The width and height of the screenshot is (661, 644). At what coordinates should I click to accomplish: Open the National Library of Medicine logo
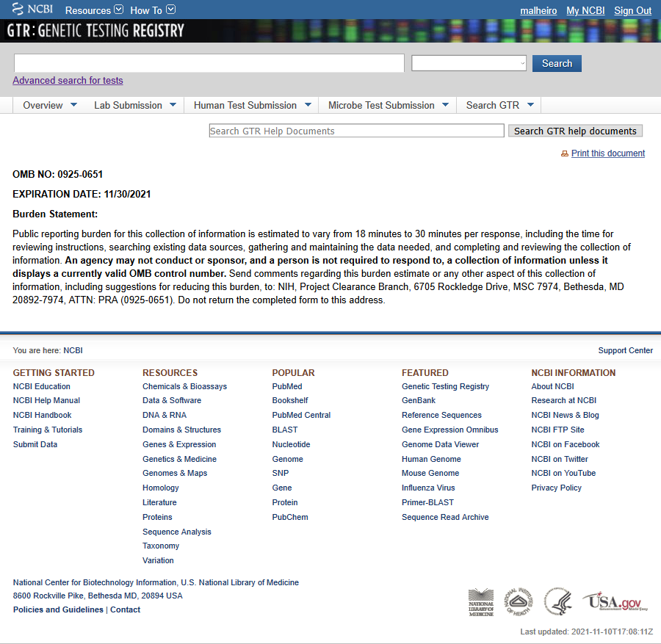coord(481,602)
